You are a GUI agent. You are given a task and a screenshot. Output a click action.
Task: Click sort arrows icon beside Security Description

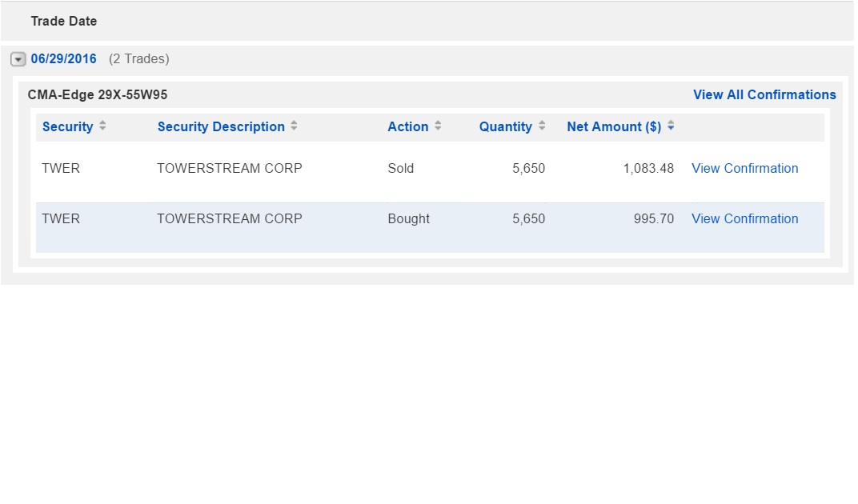click(294, 126)
